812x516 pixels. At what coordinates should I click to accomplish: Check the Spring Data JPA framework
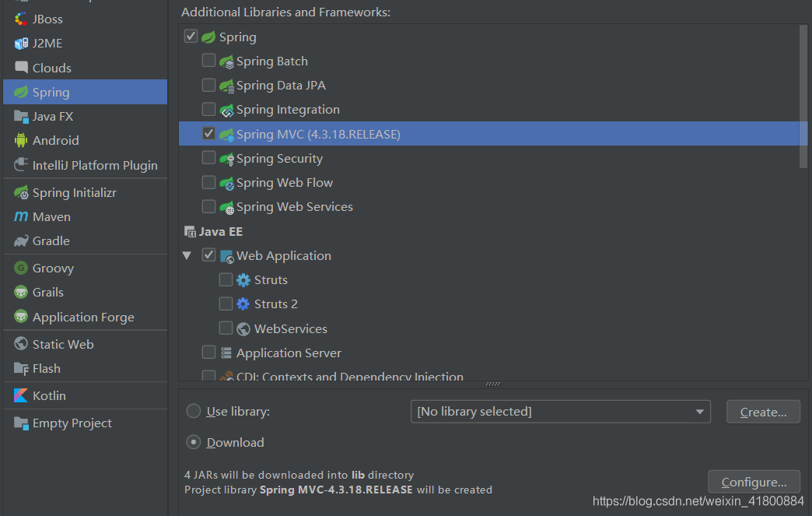(208, 84)
